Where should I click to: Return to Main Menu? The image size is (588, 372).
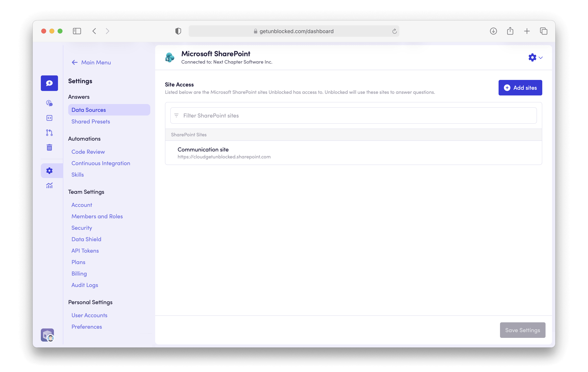click(x=91, y=62)
